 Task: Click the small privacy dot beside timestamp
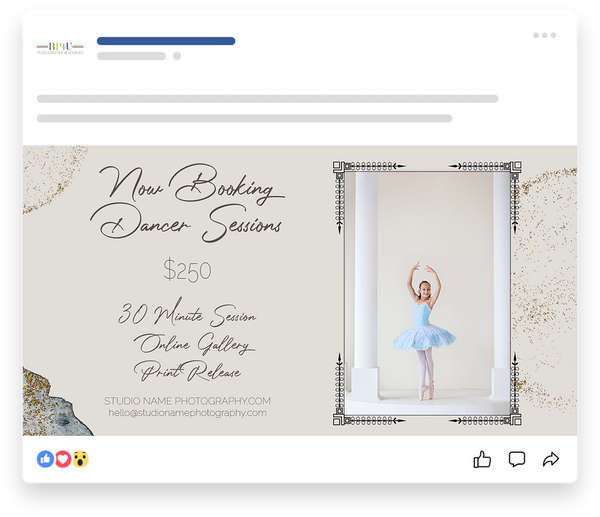coord(177,56)
